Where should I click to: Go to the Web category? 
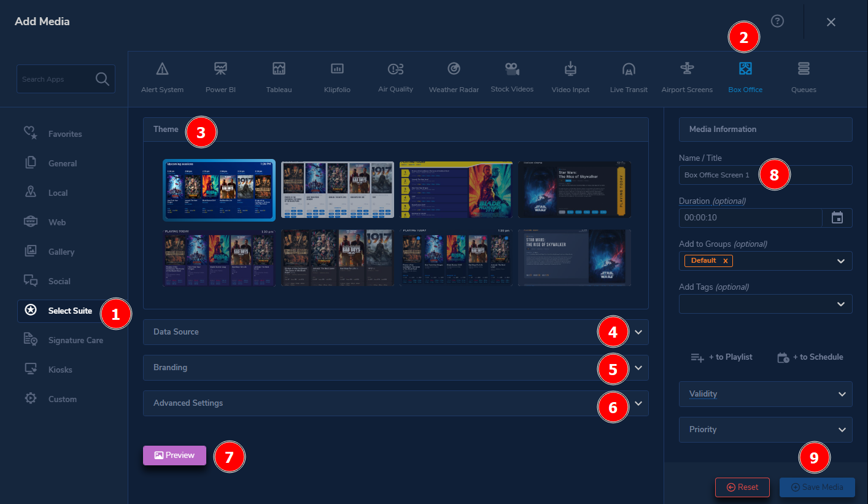[45, 222]
